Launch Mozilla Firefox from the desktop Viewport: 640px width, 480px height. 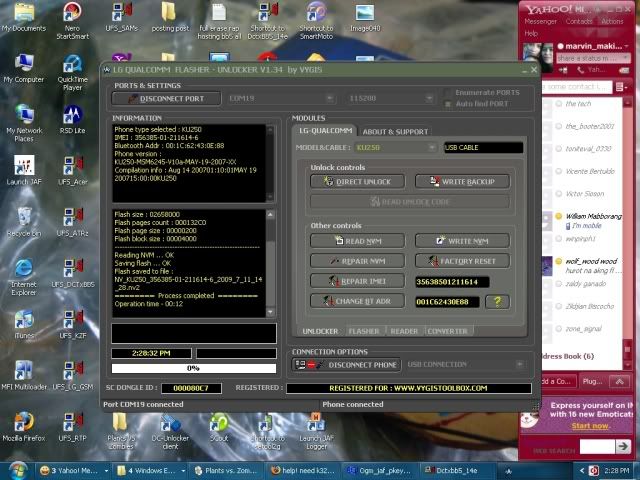[24, 427]
